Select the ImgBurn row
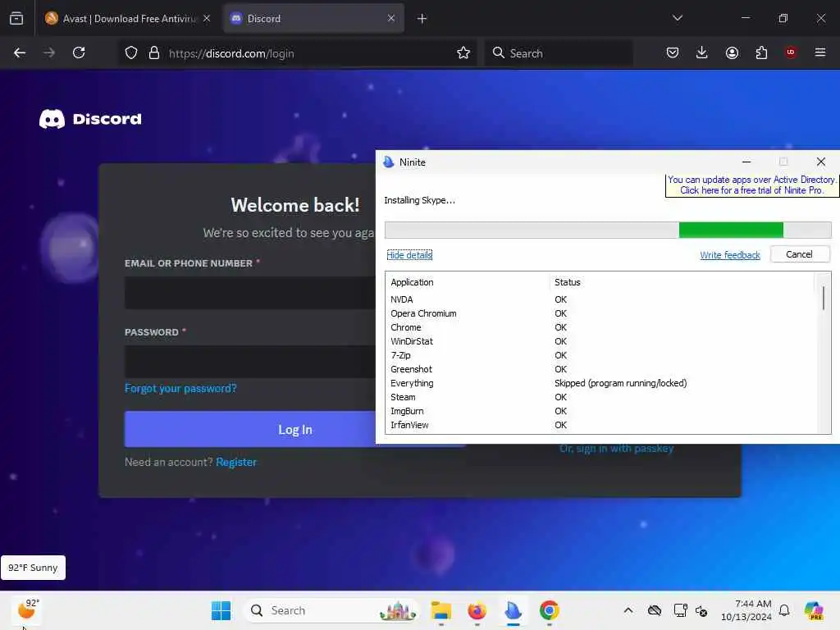Screen dimensions: 840x630 tap(601, 411)
